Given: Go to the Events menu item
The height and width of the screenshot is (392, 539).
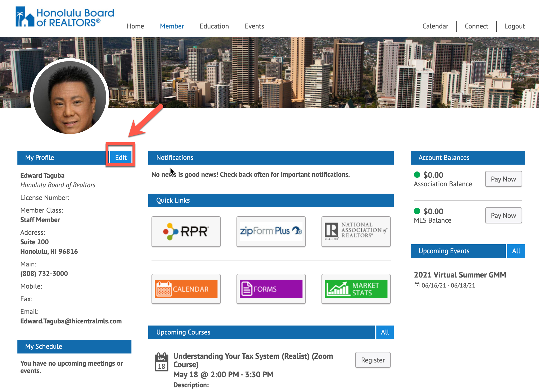Looking at the screenshot, I should point(254,26).
